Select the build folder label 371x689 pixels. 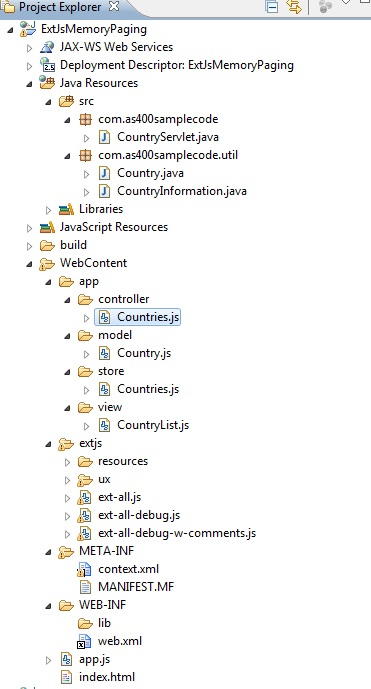pos(73,245)
